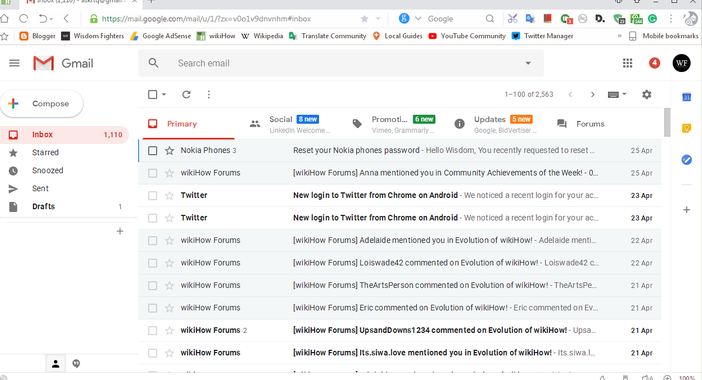This screenshot has width=702, height=380.
Task: Go back in the browser
Action: coord(66,18)
